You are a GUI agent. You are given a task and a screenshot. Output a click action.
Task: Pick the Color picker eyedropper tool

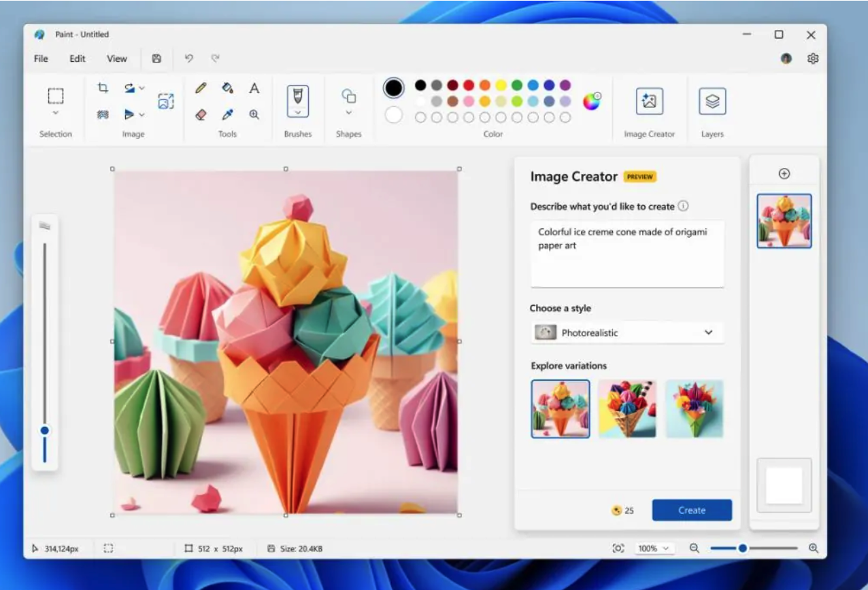click(x=228, y=115)
